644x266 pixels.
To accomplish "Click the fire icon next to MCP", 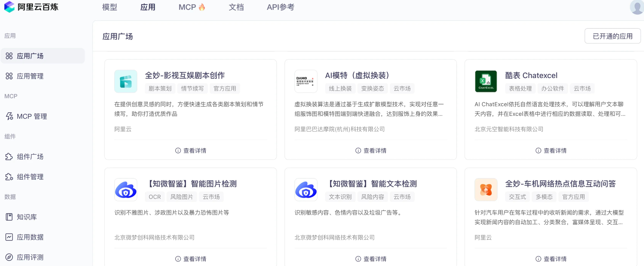I will 202,7.
